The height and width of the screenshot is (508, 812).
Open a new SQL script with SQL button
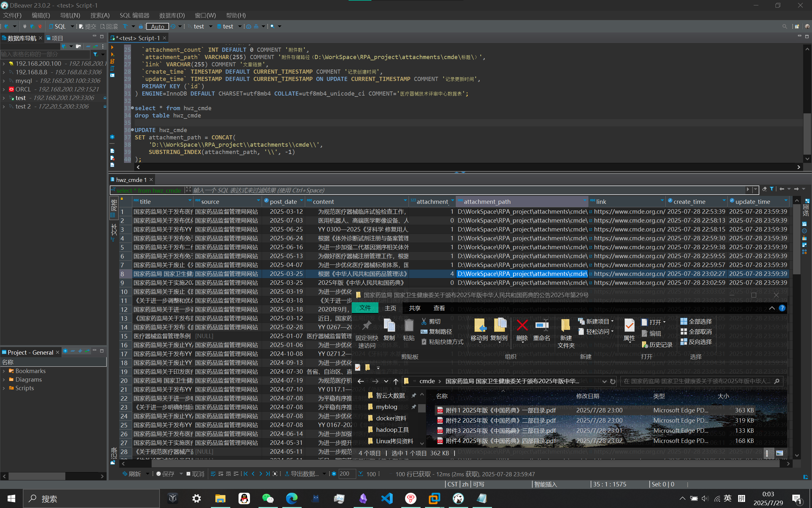[57, 26]
